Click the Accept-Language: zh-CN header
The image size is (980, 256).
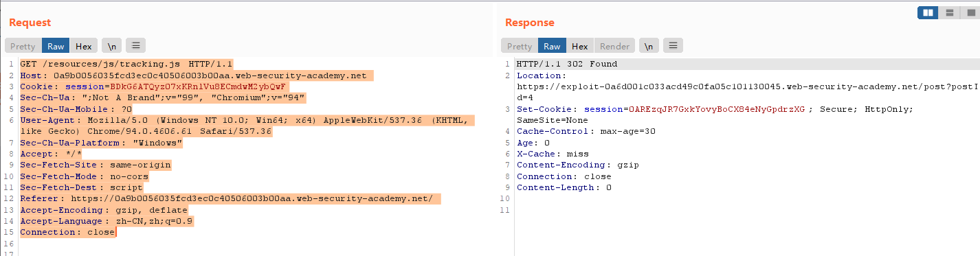(107, 221)
